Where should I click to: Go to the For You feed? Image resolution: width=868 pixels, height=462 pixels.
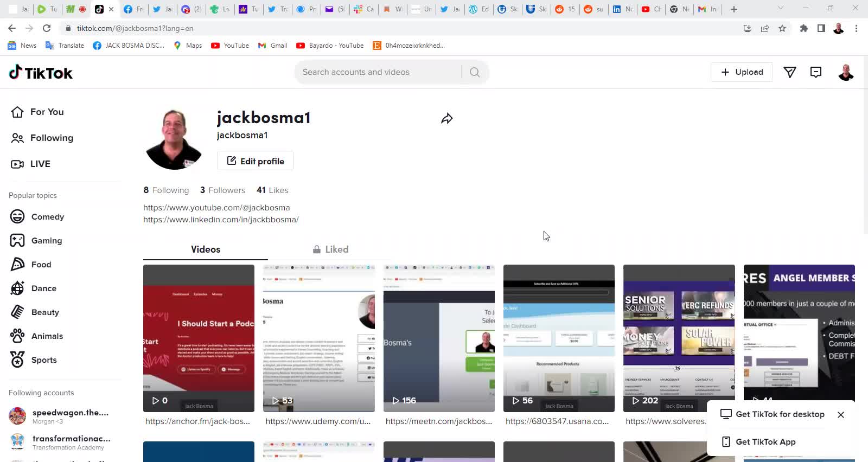pyautogui.click(x=37, y=112)
